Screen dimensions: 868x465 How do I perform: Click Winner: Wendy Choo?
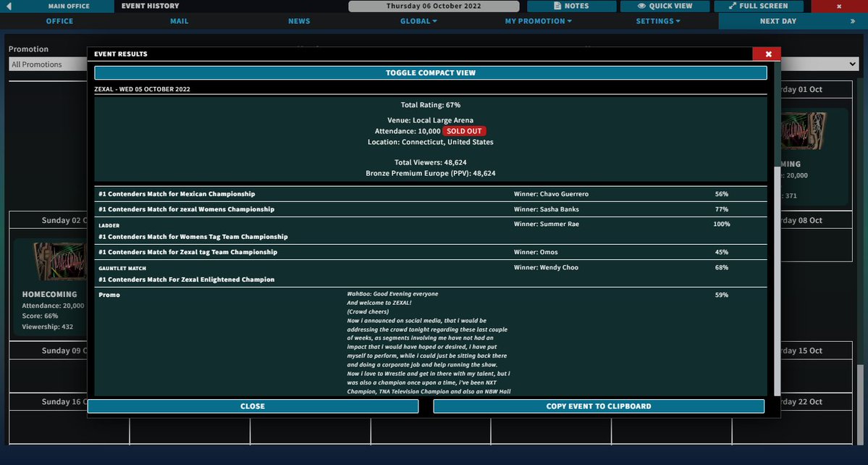546,267
